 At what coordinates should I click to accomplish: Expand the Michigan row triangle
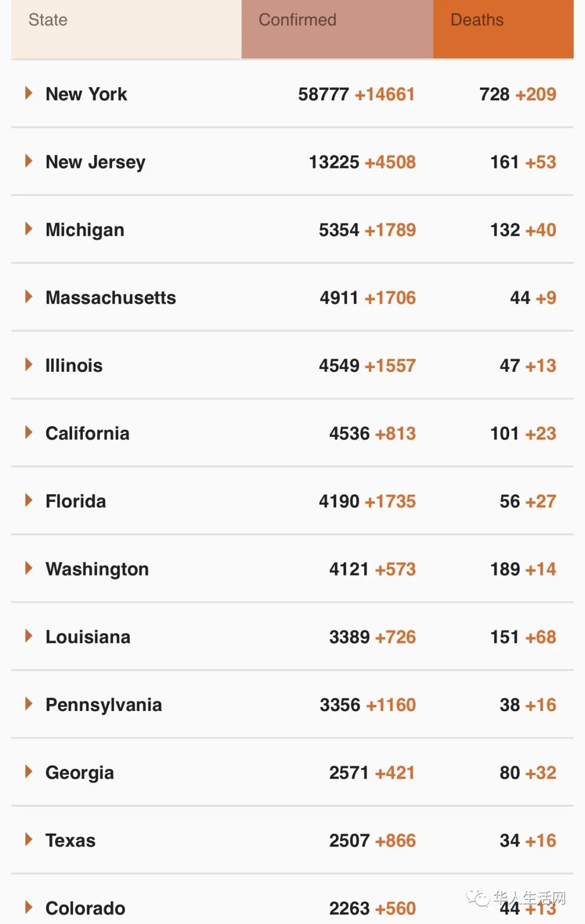pyautogui.click(x=29, y=229)
